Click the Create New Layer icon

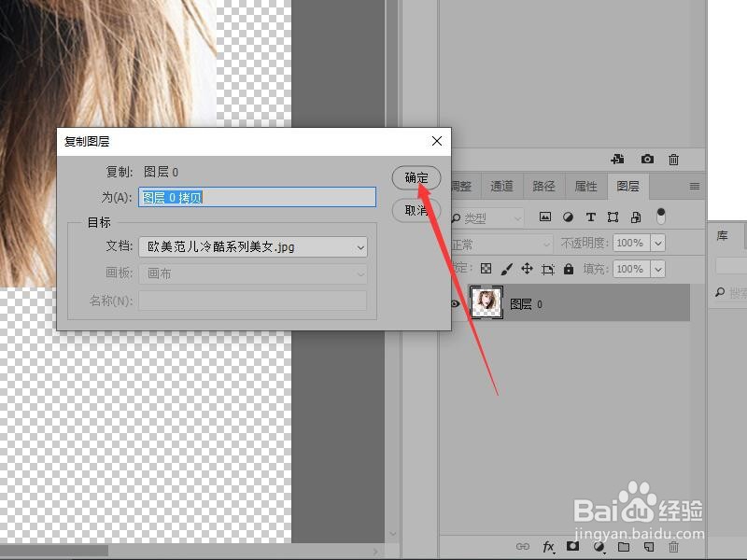coord(649,546)
